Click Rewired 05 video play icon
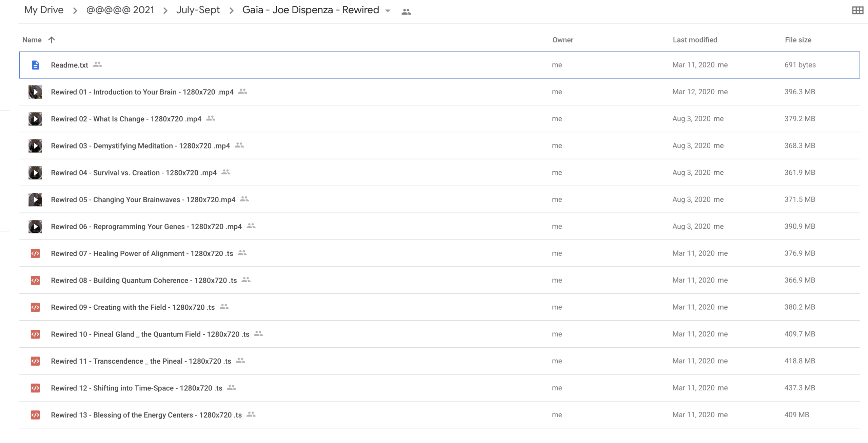 [x=35, y=199]
